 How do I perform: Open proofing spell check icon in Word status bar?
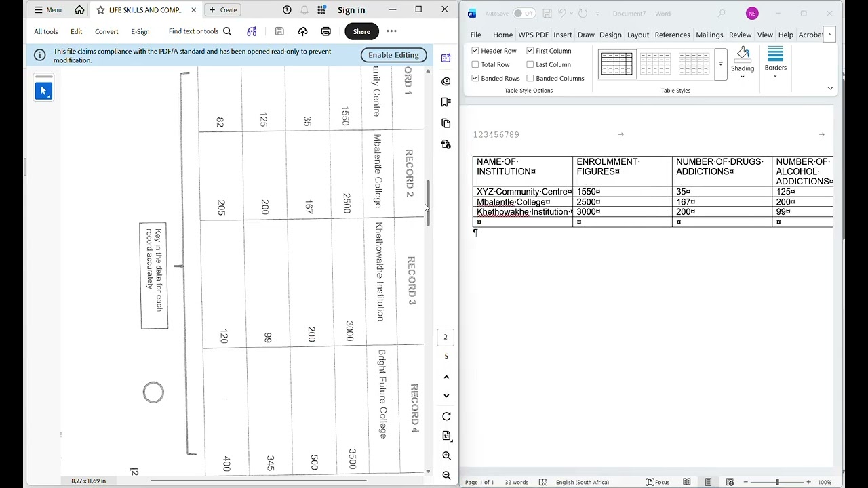click(542, 482)
